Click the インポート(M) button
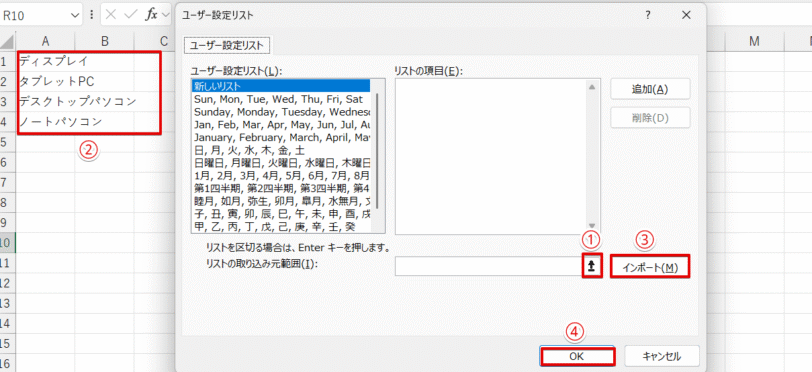Image resolution: width=812 pixels, height=372 pixels. click(x=650, y=267)
